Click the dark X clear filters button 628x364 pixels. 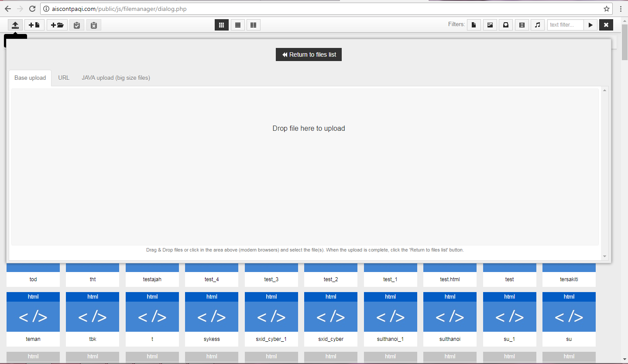(606, 24)
